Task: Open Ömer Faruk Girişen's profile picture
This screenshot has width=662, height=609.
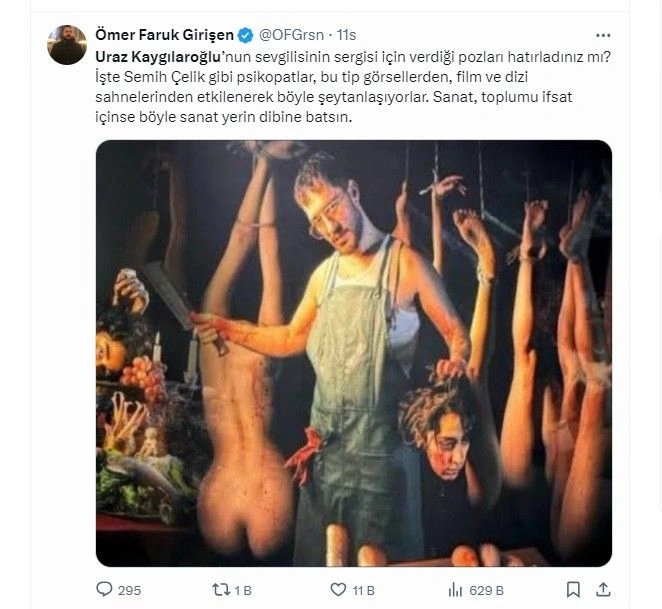Action: (x=67, y=45)
